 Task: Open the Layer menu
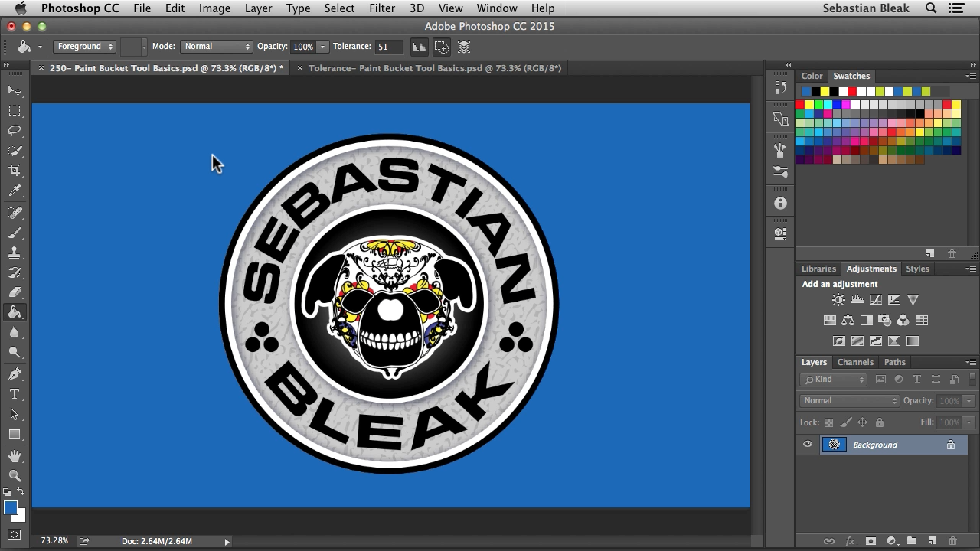point(258,8)
